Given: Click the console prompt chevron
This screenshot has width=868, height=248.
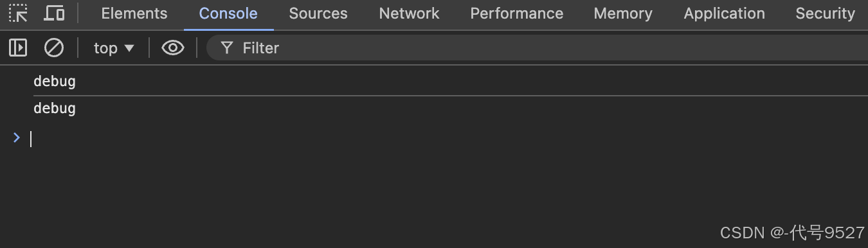Looking at the screenshot, I should coord(17,137).
